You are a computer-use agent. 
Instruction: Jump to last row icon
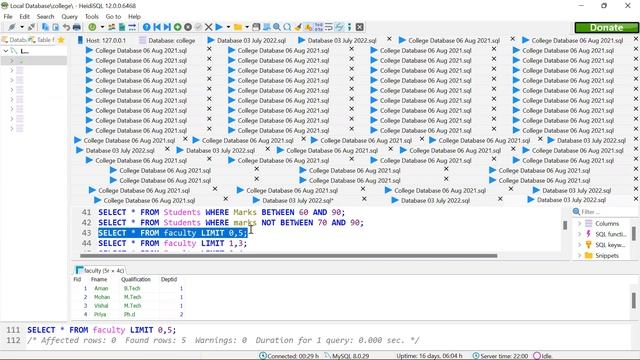click(167, 27)
